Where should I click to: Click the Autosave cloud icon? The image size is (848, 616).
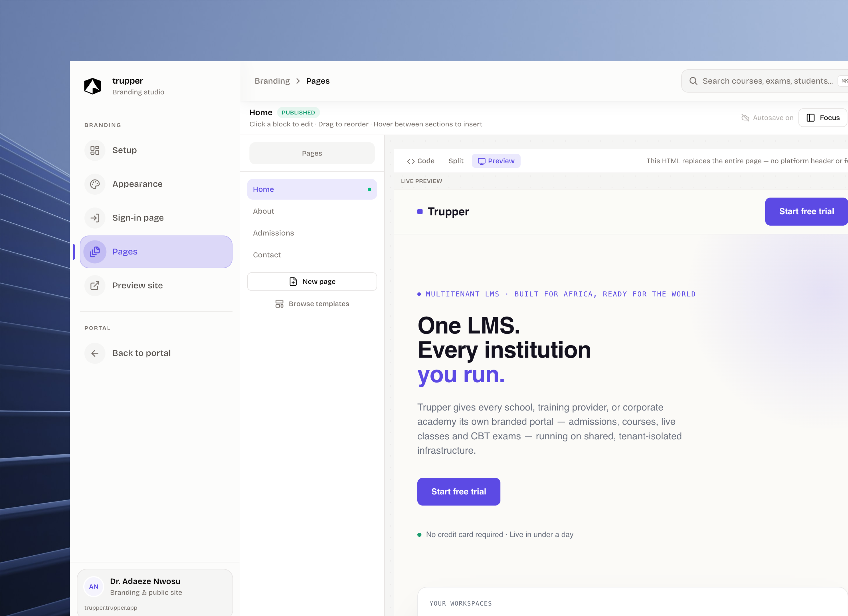pos(745,118)
